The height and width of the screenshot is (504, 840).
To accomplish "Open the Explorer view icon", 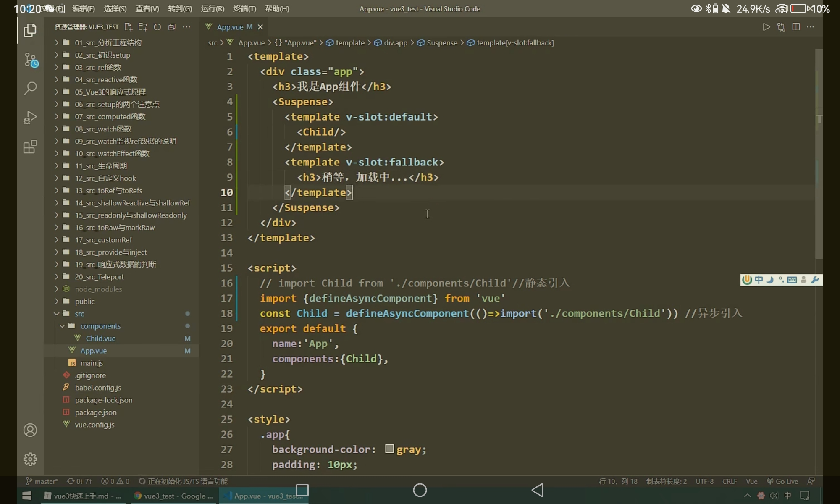I will tap(30, 30).
